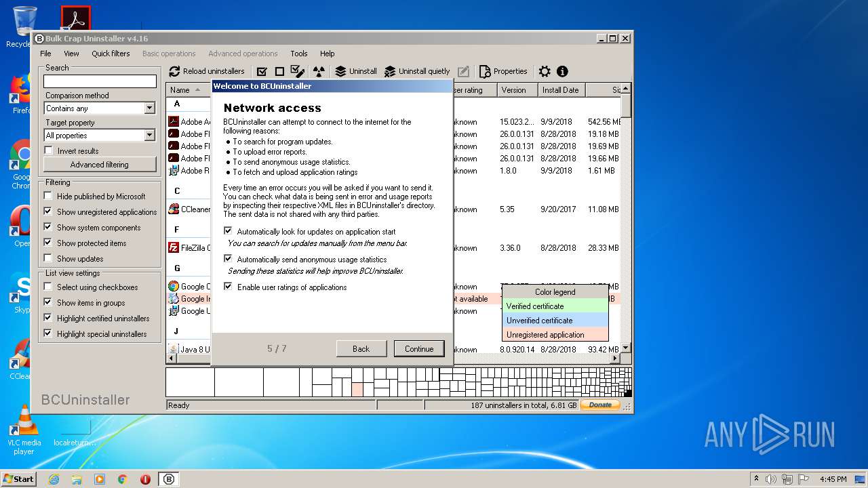
Task: Select the CCleaner list entry icon
Action: click(x=174, y=209)
